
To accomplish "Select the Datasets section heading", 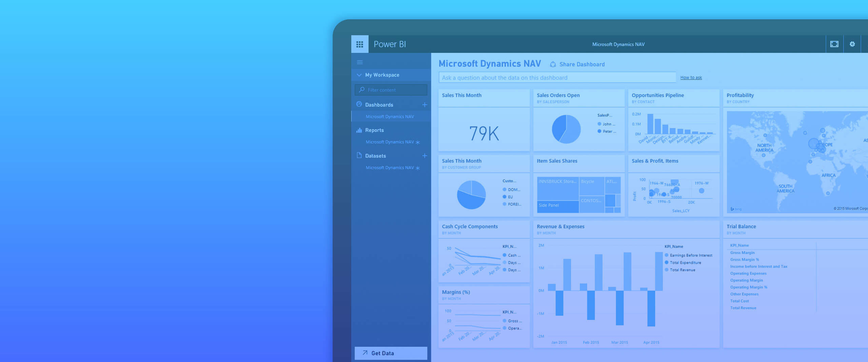I will point(375,156).
